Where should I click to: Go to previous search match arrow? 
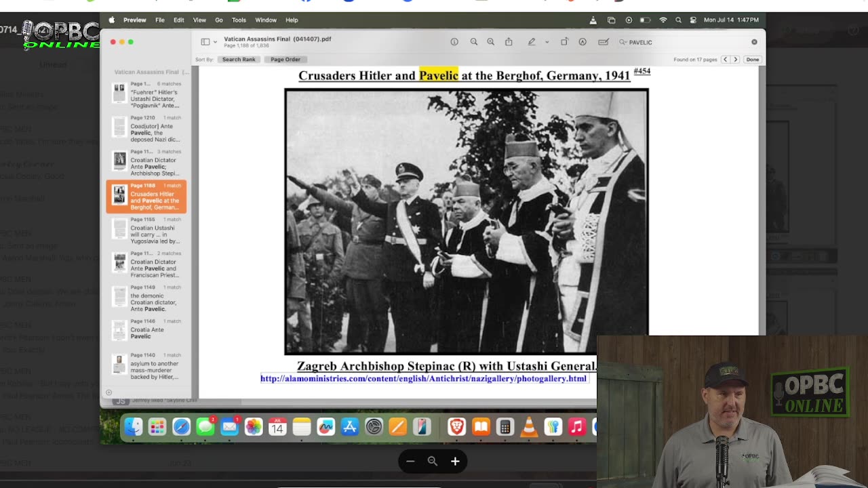coord(725,60)
